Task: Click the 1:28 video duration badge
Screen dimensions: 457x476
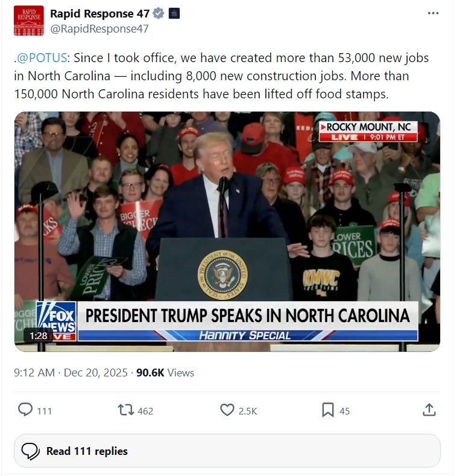Action: pos(38,336)
